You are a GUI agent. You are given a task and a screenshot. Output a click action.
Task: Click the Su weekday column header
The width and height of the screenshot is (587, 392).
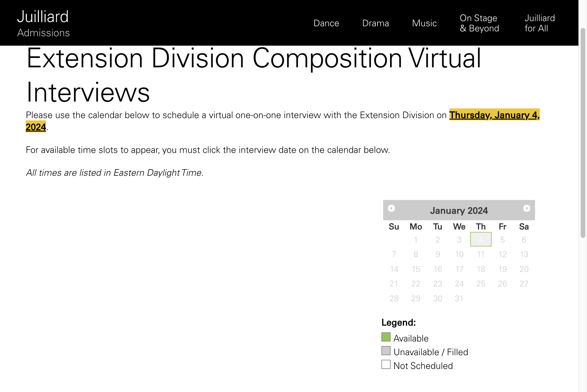[394, 227]
